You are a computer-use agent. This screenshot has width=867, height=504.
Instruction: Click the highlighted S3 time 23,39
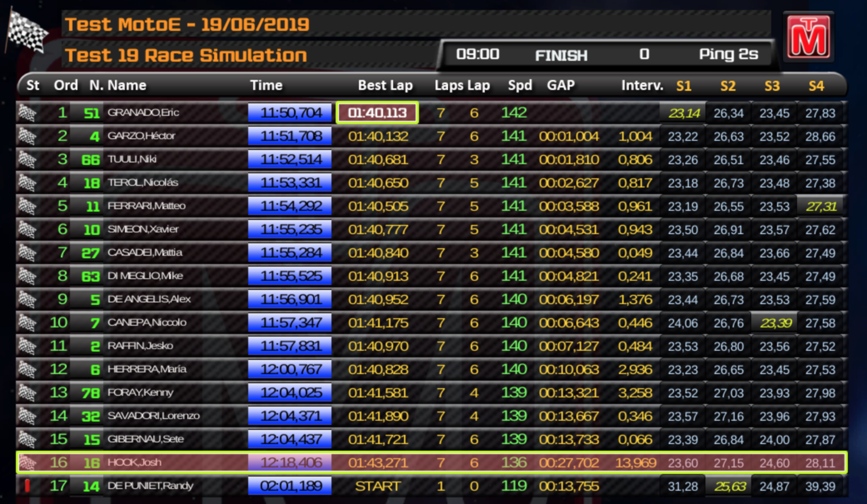point(775,323)
